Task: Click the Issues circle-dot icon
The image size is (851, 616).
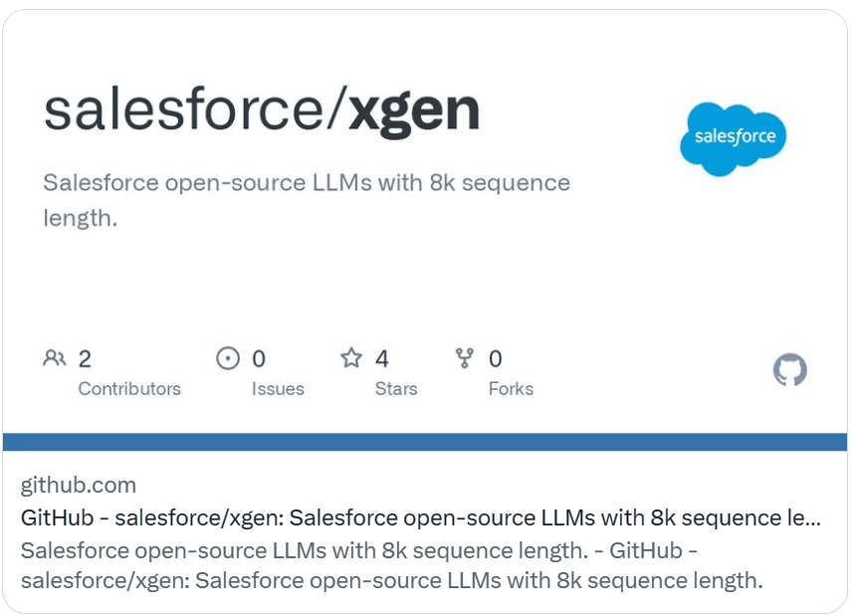Action: pyautogui.click(x=228, y=358)
